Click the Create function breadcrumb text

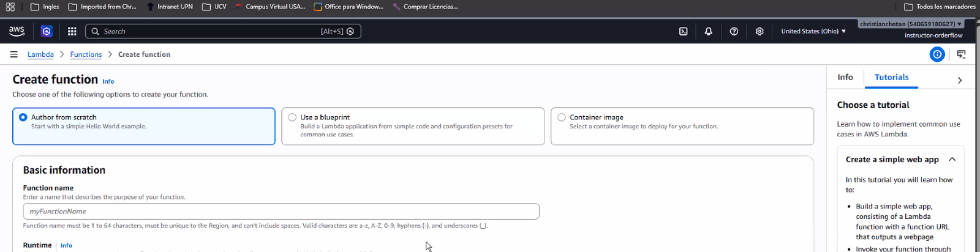pyautogui.click(x=144, y=54)
